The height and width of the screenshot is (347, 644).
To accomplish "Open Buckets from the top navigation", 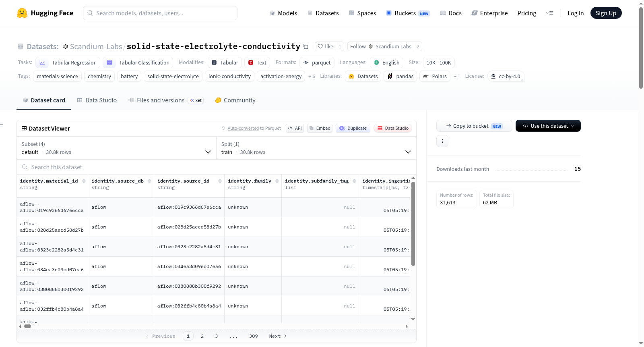I will (x=408, y=13).
